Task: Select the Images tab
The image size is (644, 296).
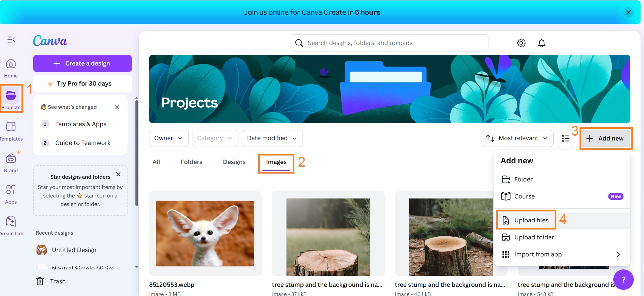Action: click(276, 162)
